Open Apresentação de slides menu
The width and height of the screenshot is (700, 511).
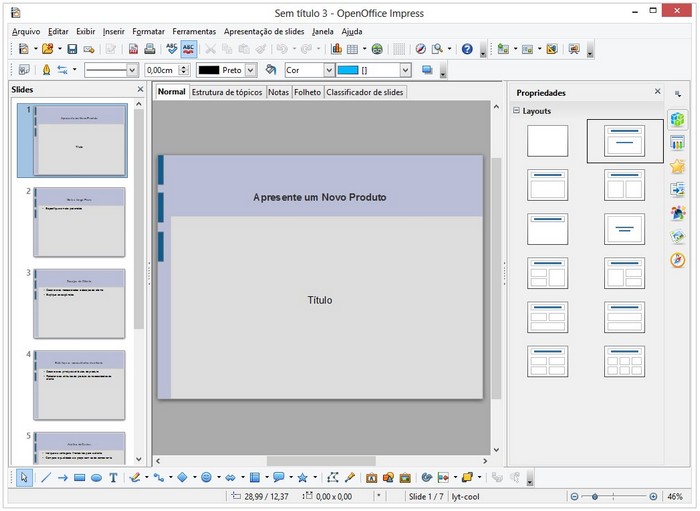264,31
